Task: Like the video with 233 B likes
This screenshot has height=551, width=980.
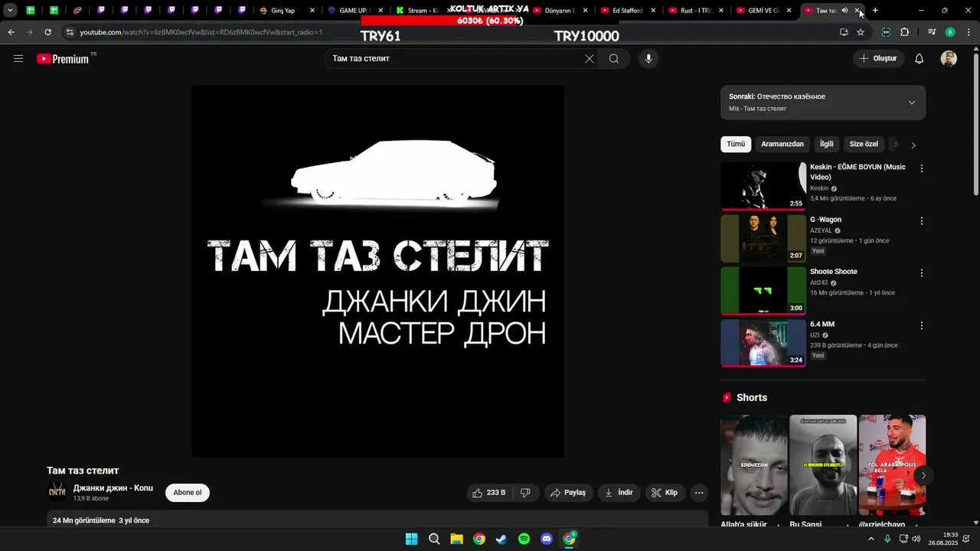Action: click(489, 493)
